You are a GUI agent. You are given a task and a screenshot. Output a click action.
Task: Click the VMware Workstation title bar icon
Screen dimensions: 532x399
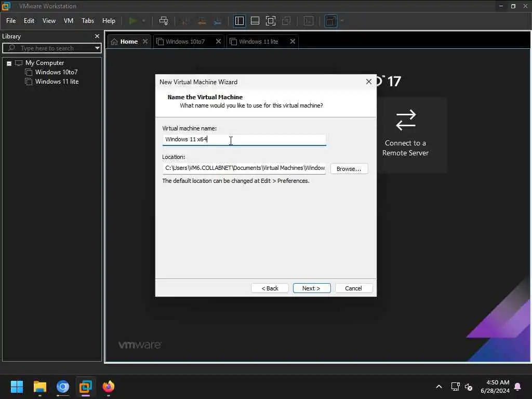6,6
